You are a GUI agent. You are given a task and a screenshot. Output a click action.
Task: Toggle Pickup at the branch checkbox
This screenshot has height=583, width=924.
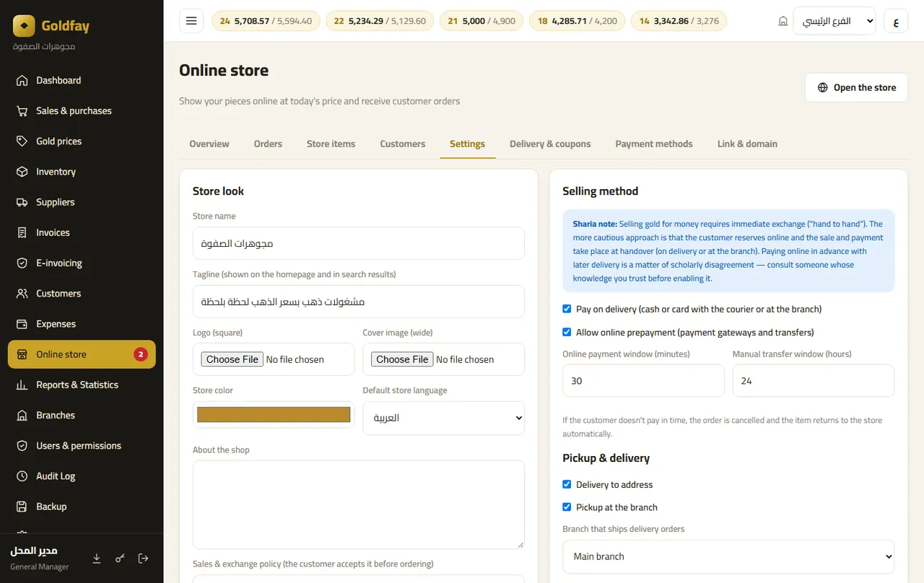coord(567,507)
